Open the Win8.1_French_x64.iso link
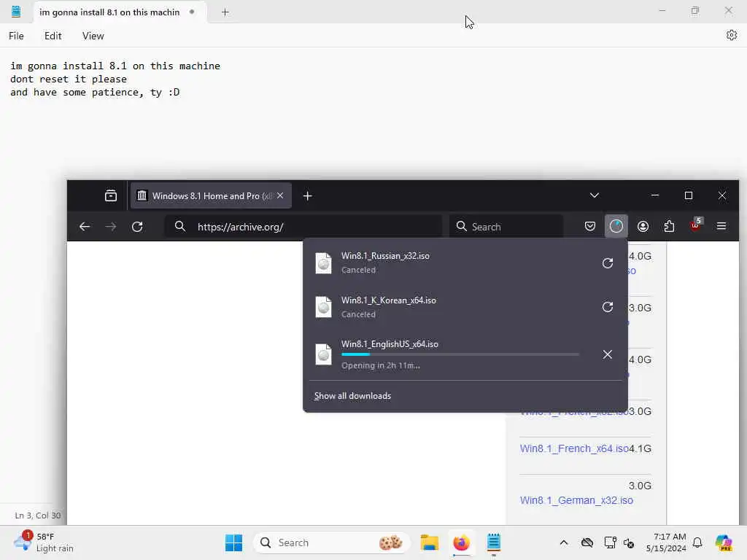 pyautogui.click(x=574, y=448)
